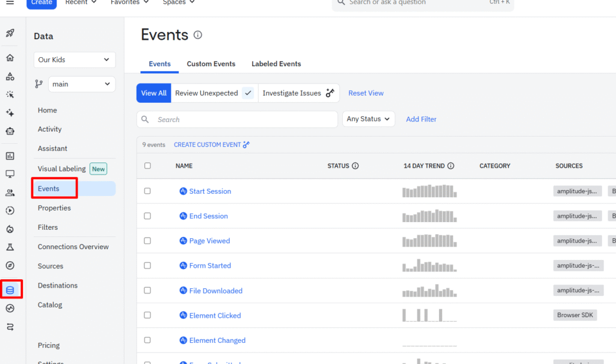Switch to the Custom Events tab
Image resolution: width=616 pixels, height=364 pixels.
[x=211, y=64]
